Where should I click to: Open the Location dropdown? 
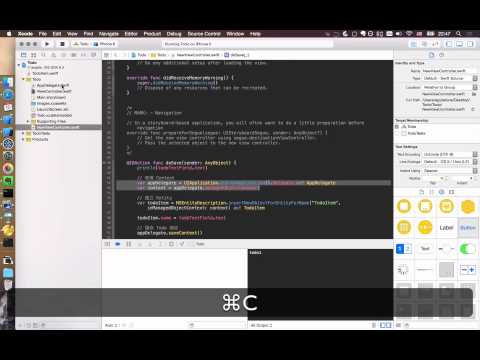coord(450,87)
